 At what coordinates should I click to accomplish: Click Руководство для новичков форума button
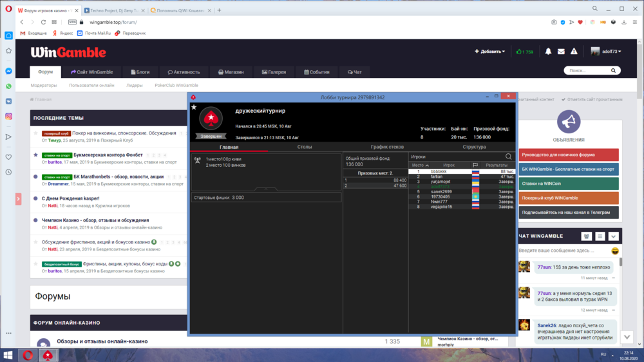[568, 155]
